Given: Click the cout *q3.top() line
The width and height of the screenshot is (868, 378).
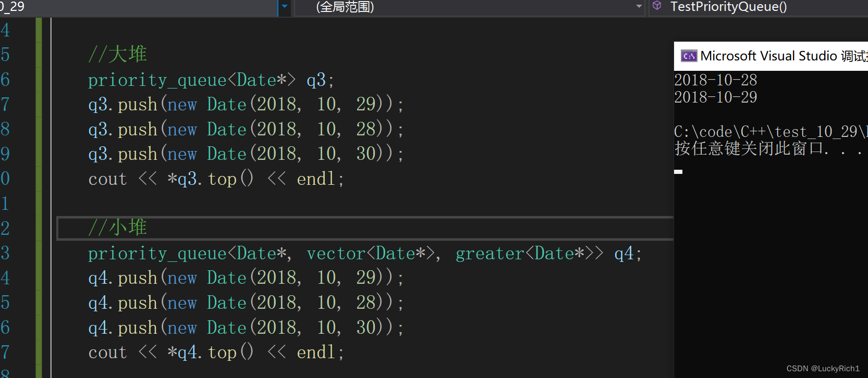Looking at the screenshot, I should tap(216, 179).
